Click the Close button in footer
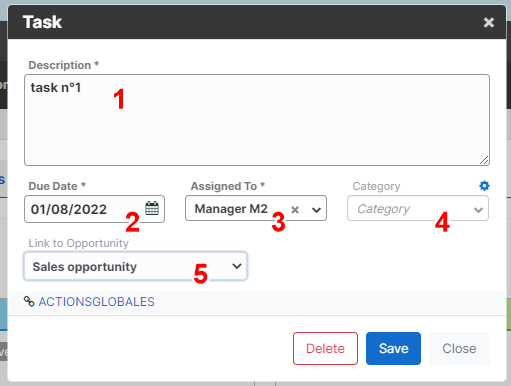The image size is (511, 386). point(459,348)
